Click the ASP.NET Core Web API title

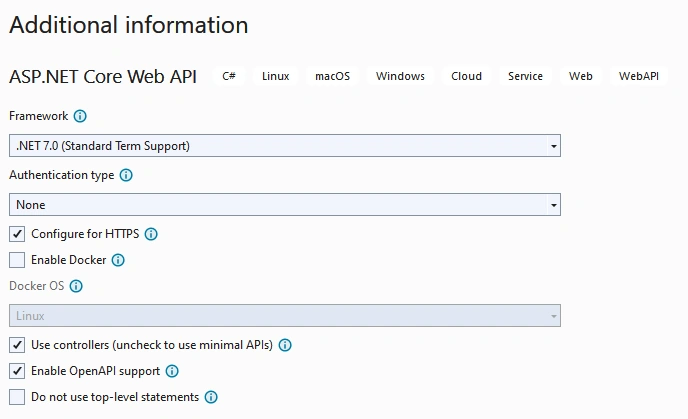click(x=103, y=77)
